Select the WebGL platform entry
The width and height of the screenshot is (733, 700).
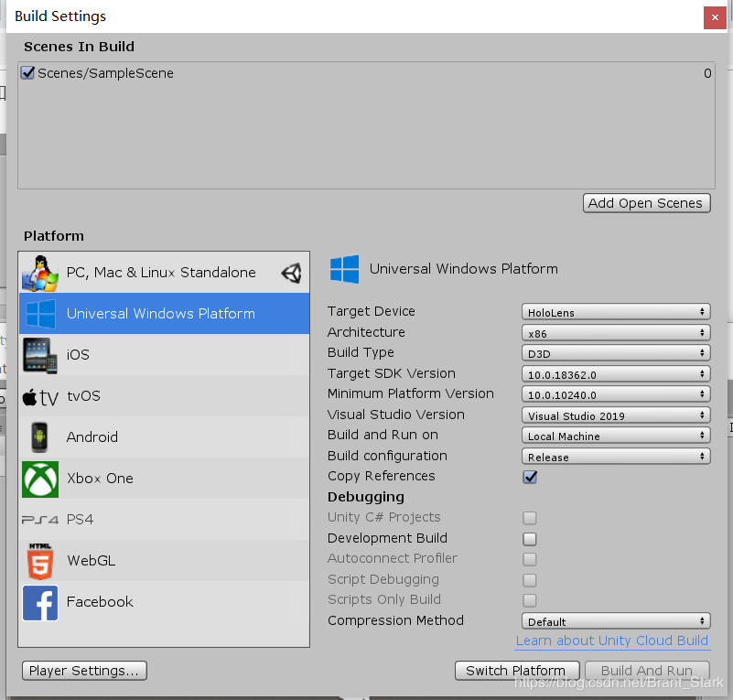[x=164, y=560]
